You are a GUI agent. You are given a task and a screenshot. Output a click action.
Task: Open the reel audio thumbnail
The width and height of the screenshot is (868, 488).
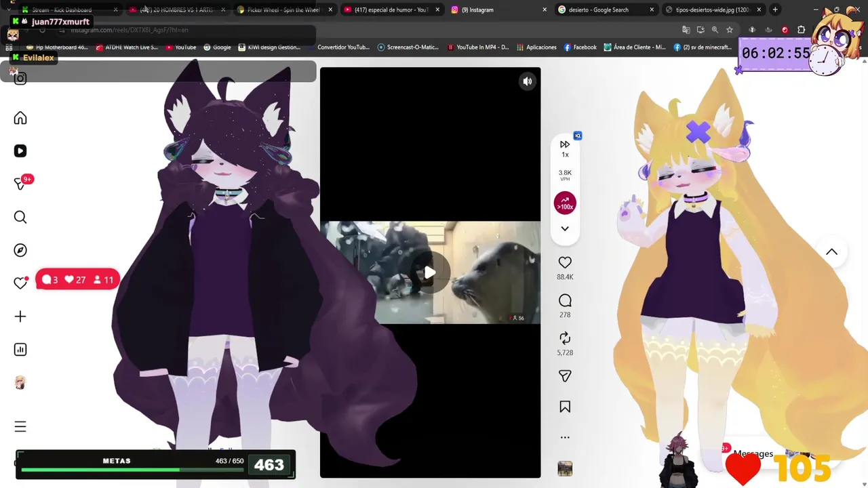(x=565, y=468)
